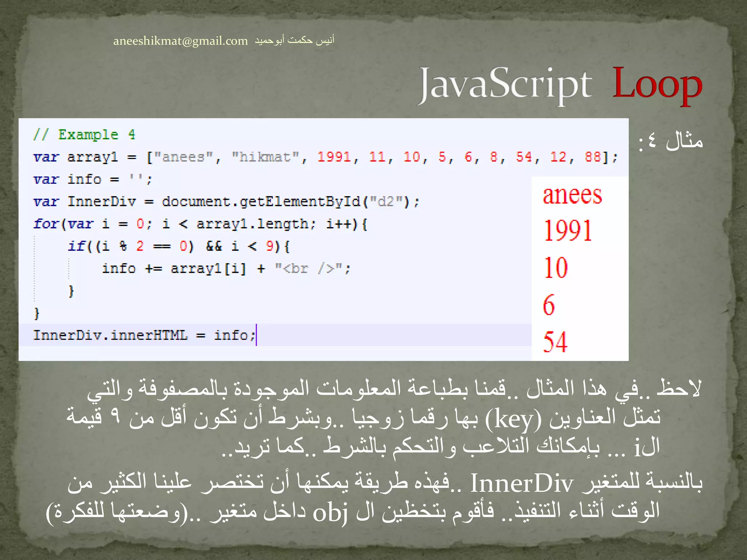The height and width of the screenshot is (560, 747).
Task: Click the if condition (i % 2 == 0) line
Action: tap(179, 246)
